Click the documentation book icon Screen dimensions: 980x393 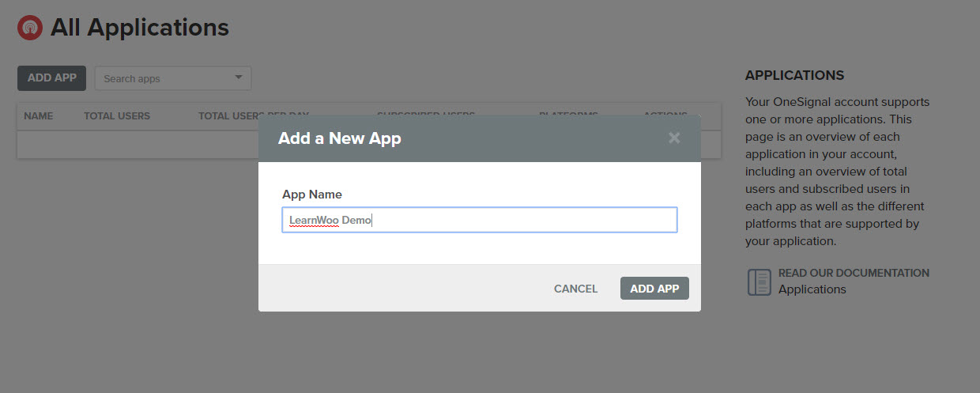(x=759, y=282)
